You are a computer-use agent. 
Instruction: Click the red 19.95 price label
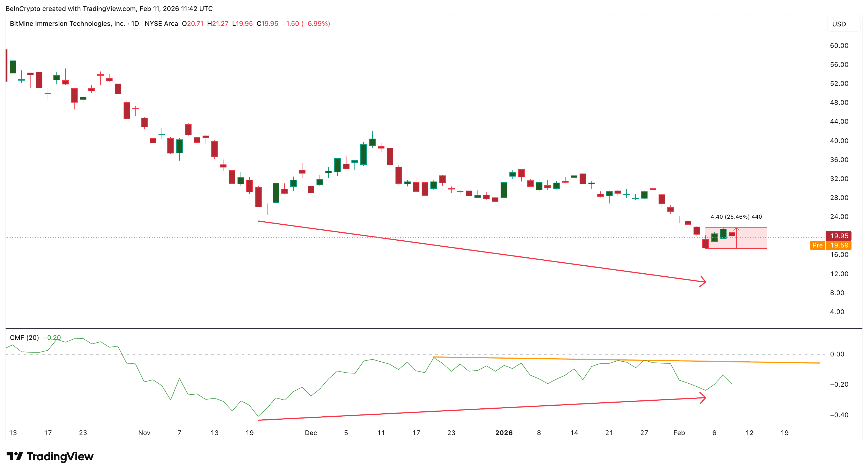click(x=839, y=236)
